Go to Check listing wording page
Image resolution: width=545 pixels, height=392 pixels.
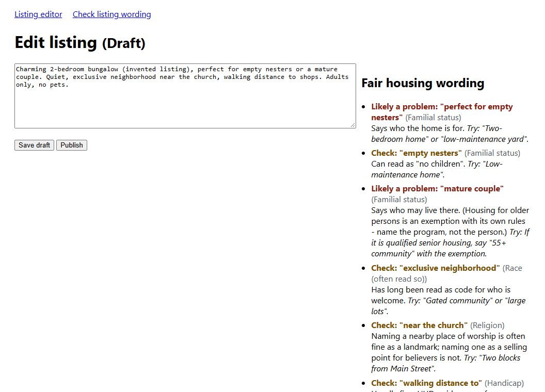click(x=111, y=14)
